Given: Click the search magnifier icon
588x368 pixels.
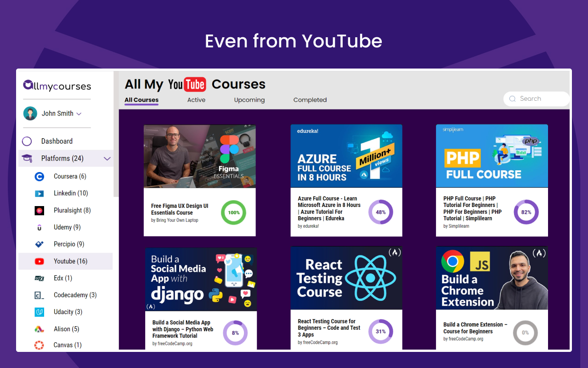Looking at the screenshot, I should [x=512, y=98].
